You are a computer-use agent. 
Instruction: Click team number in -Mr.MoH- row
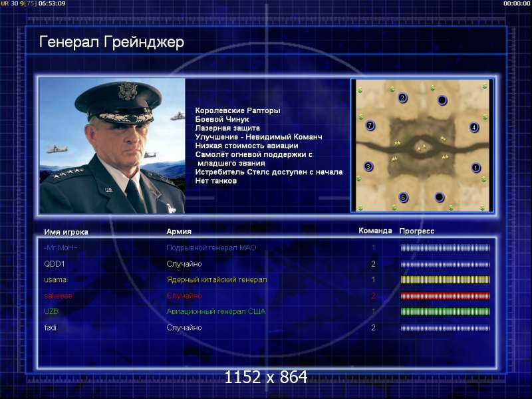coord(374,247)
